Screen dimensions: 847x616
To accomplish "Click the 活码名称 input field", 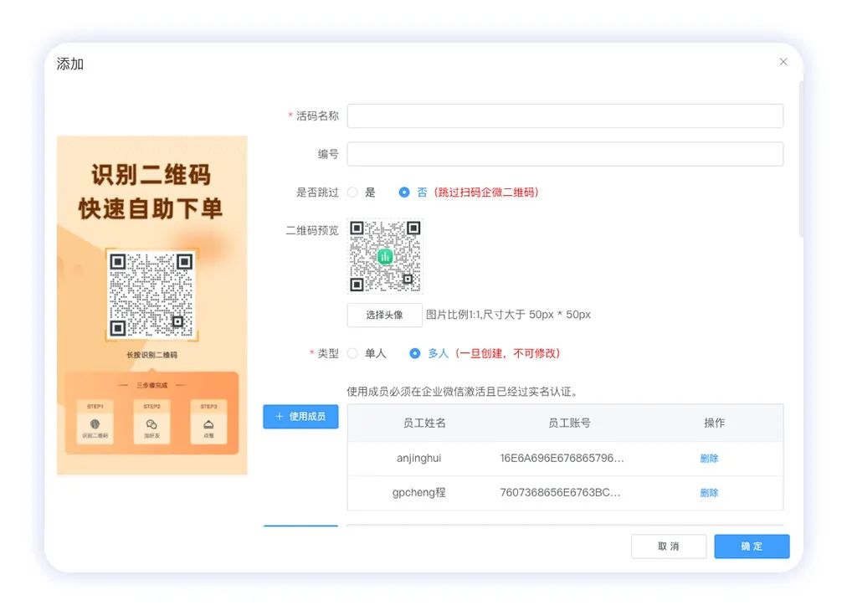I will 565,116.
